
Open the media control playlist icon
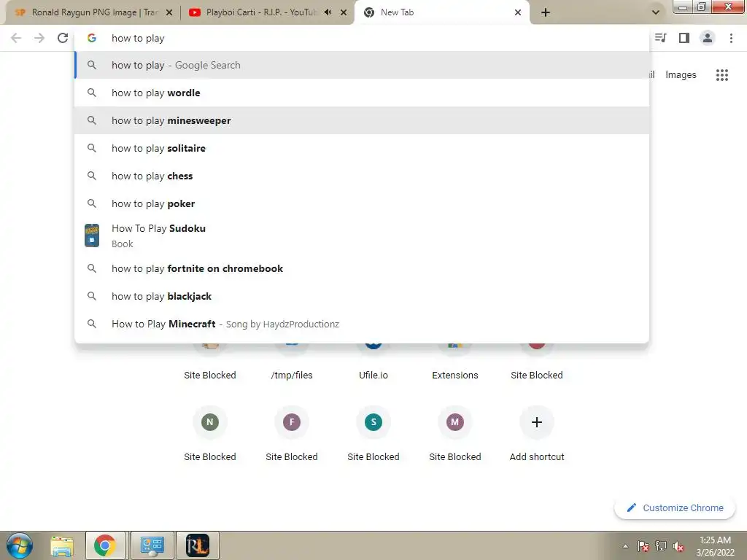coord(661,38)
